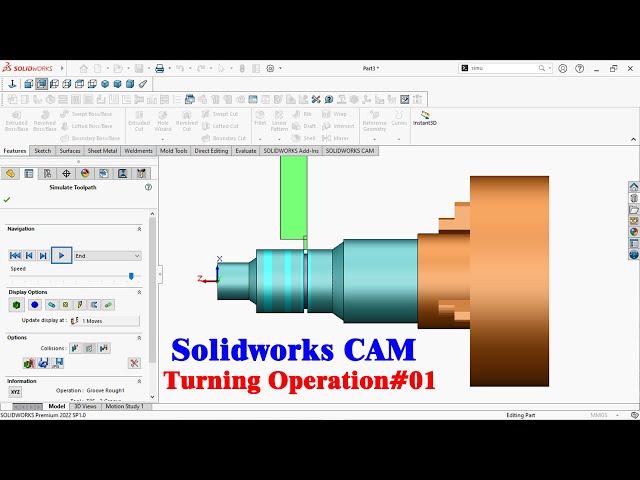Toggle the blue circle display option
The width and height of the screenshot is (640, 480).
35,305
